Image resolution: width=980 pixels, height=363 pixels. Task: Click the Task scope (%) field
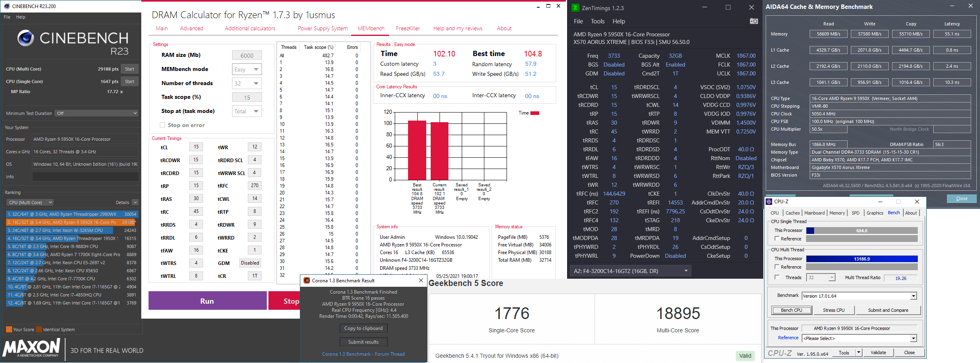click(247, 98)
